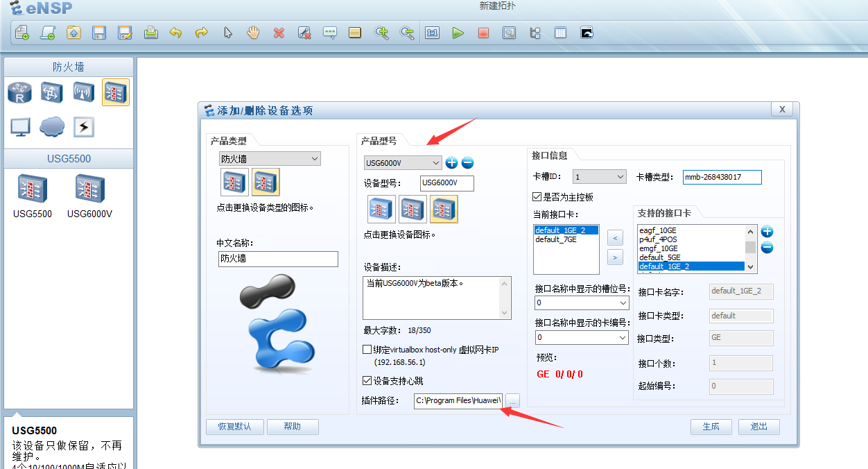Open USG6000V product model dropdown
Image resolution: width=868 pixels, height=469 pixels.
[x=403, y=162]
